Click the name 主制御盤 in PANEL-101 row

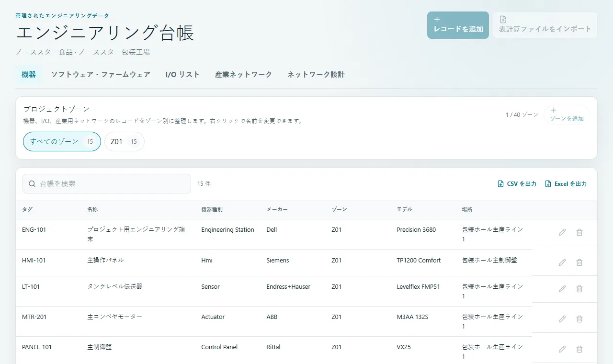click(x=99, y=347)
